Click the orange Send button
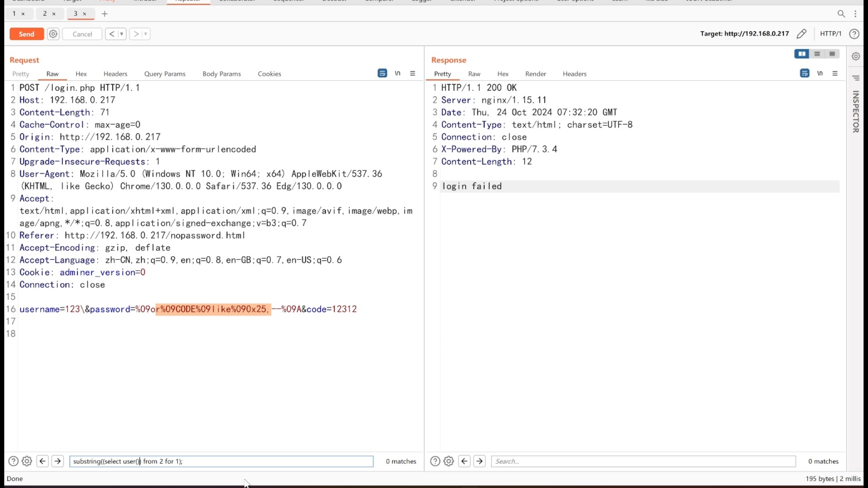Image resolution: width=868 pixels, height=488 pixels. click(x=27, y=34)
